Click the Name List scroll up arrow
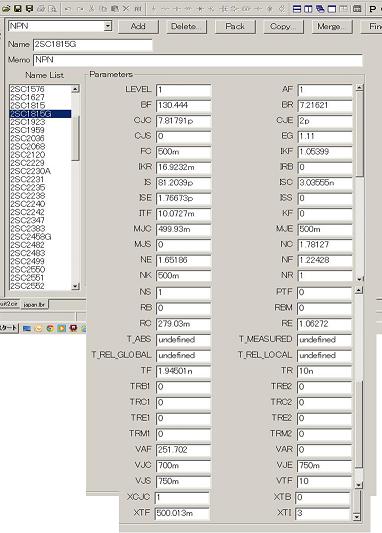Viewport: 382px width, 533px height. tap(75, 89)
